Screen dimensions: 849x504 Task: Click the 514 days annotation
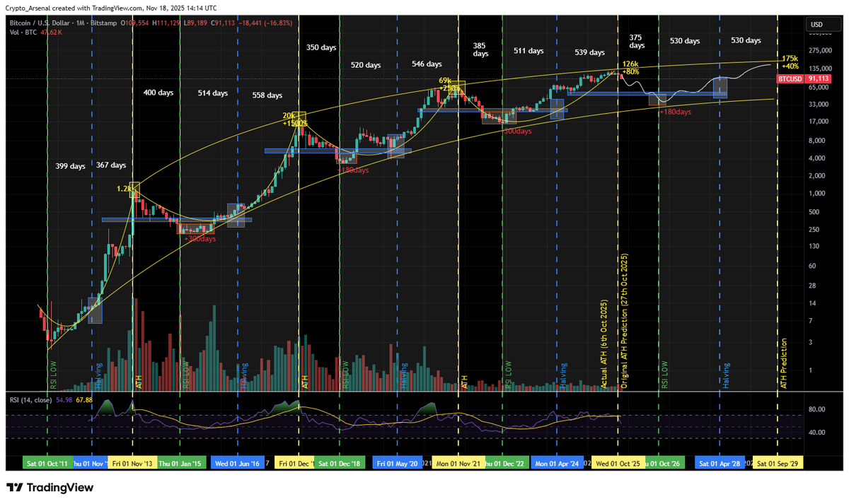[212, 93]
